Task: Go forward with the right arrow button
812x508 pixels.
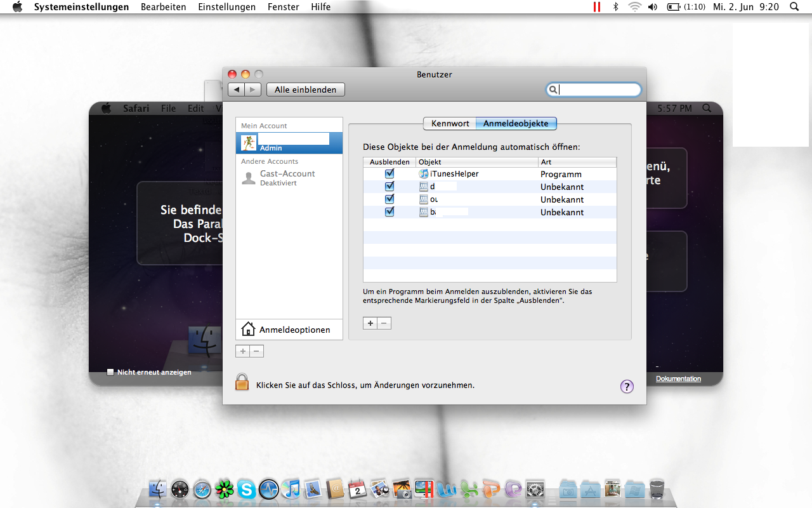Action: coord(253,90)
